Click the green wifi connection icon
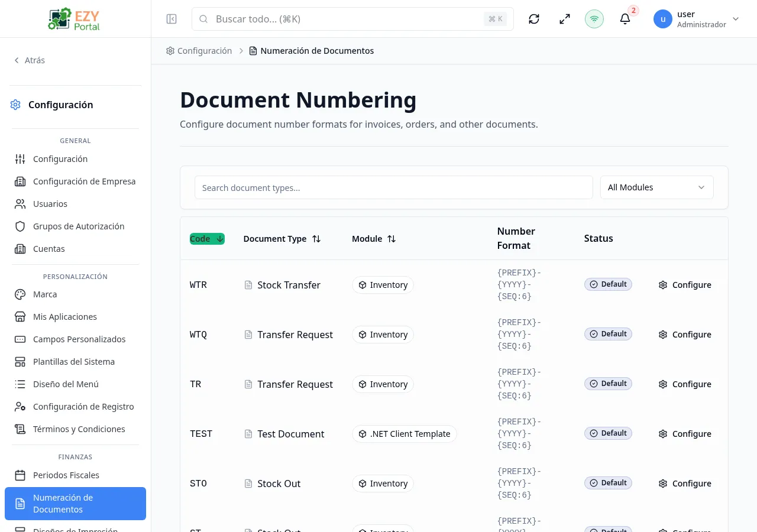 coord(594,19)
